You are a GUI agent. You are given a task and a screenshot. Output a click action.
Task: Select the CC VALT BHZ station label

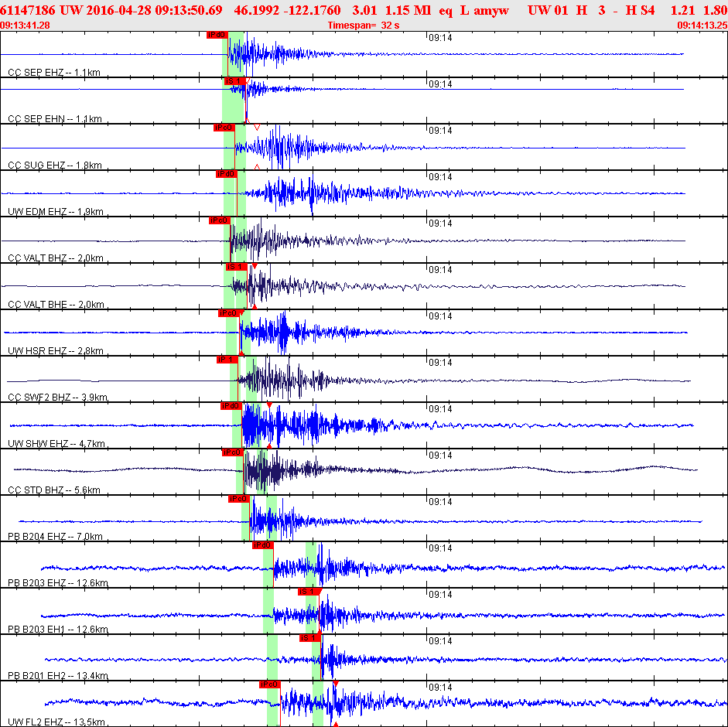56,258
